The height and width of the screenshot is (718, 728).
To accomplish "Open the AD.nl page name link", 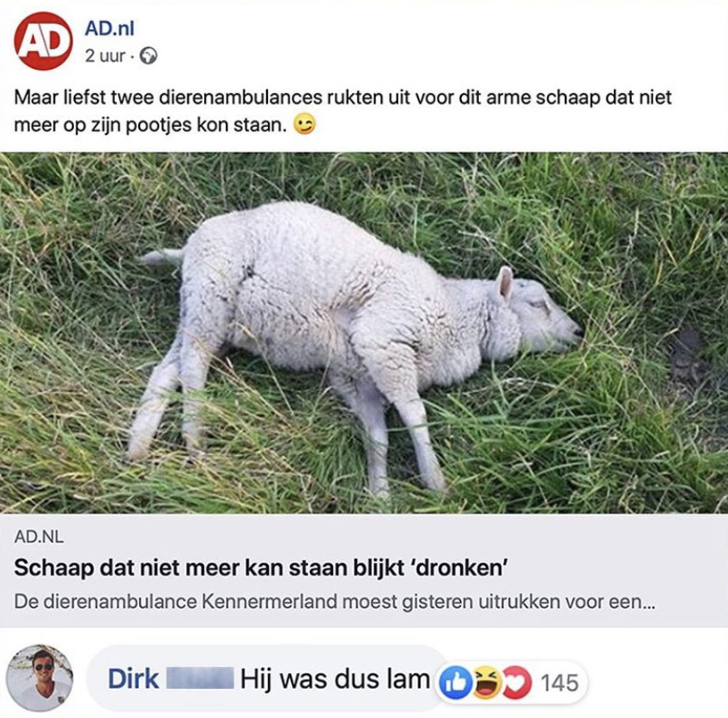I will (x=110, y=29).
